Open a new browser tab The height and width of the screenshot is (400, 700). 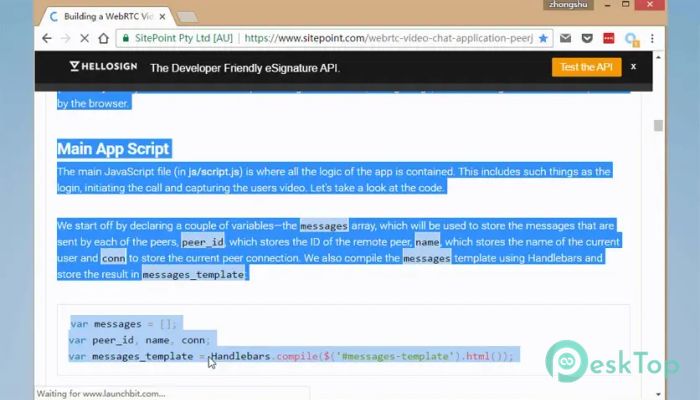pyautogui.click(x=188, y=17)
